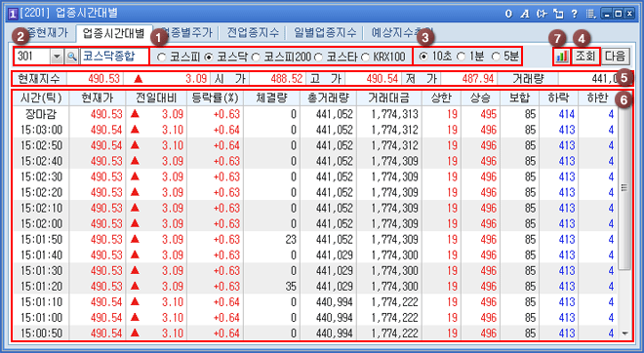
Task: Click the window pin icon left of help
Action: pos(558,14)
